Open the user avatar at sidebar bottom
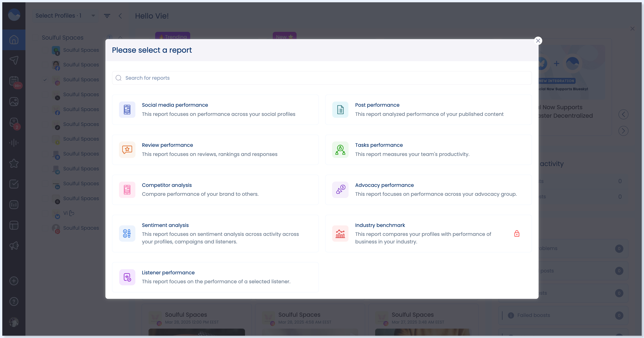Viewport: 644px width, 338px height. click(x=14, y=322)
